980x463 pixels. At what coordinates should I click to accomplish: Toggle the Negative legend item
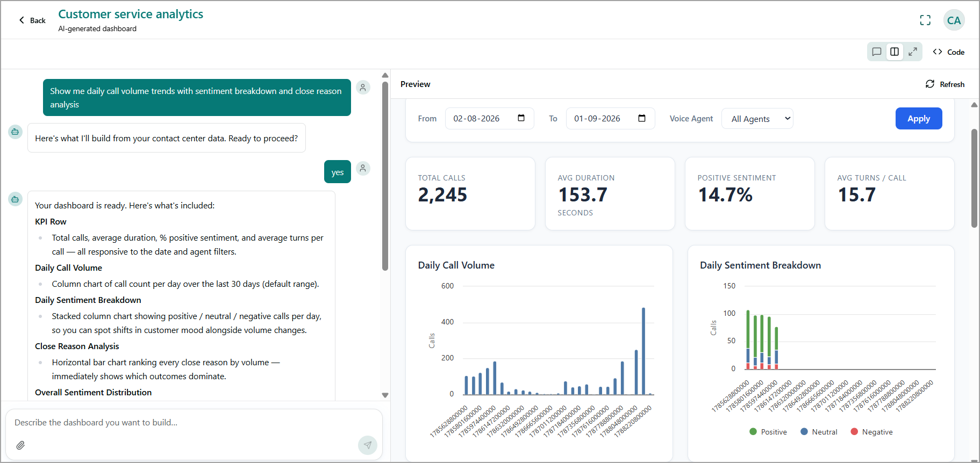871,432
